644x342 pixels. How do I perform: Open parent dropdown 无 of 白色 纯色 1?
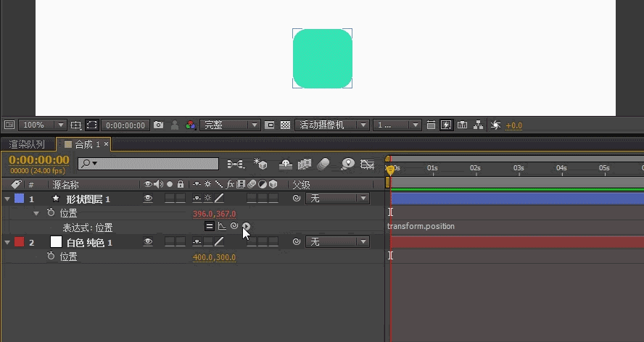pos(337,242)
